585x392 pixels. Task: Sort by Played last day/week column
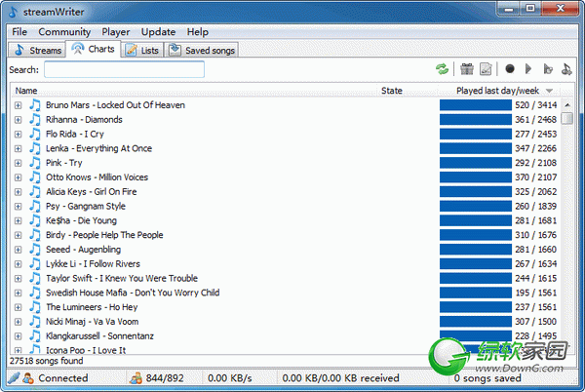pyautogui.click(x=497, y=91)
